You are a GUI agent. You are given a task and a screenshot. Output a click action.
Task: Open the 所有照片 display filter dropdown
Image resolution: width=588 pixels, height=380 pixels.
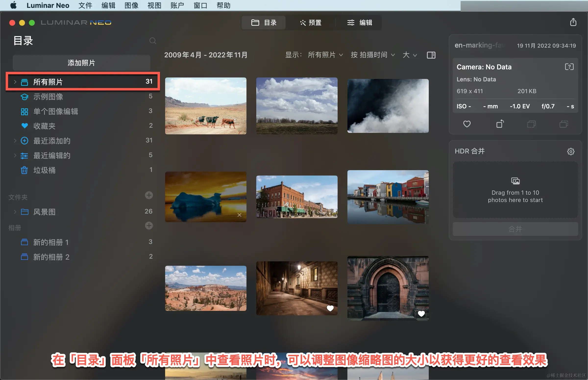[325, 55]
